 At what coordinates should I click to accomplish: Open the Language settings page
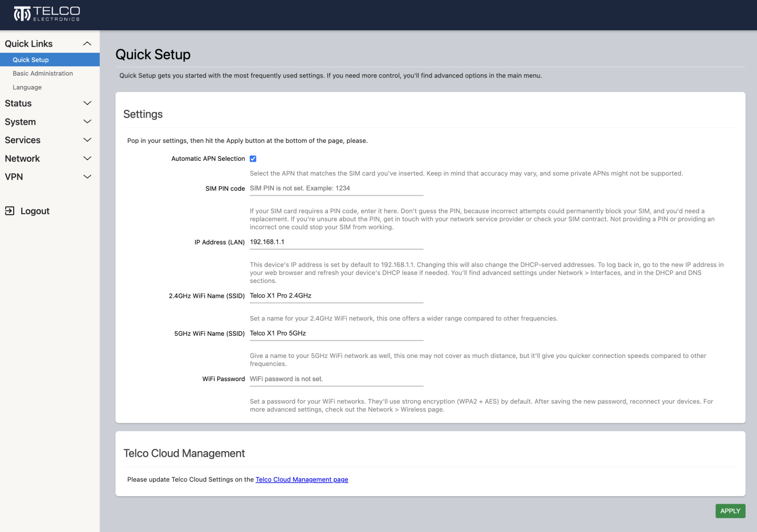pyautogui.click(x=27, y=87)
